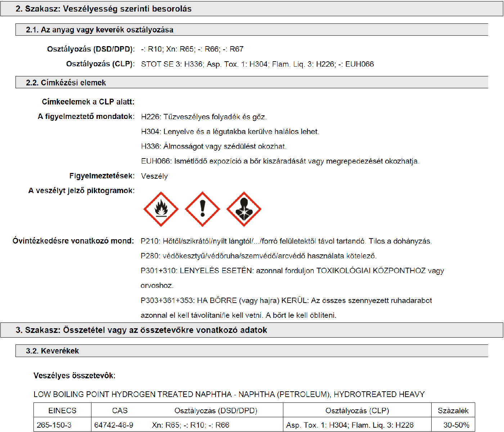Click the 'Osztályozás (DSD/DPD)' table header
This screenshot has width=504, height=432.
[x=216, y=411]
